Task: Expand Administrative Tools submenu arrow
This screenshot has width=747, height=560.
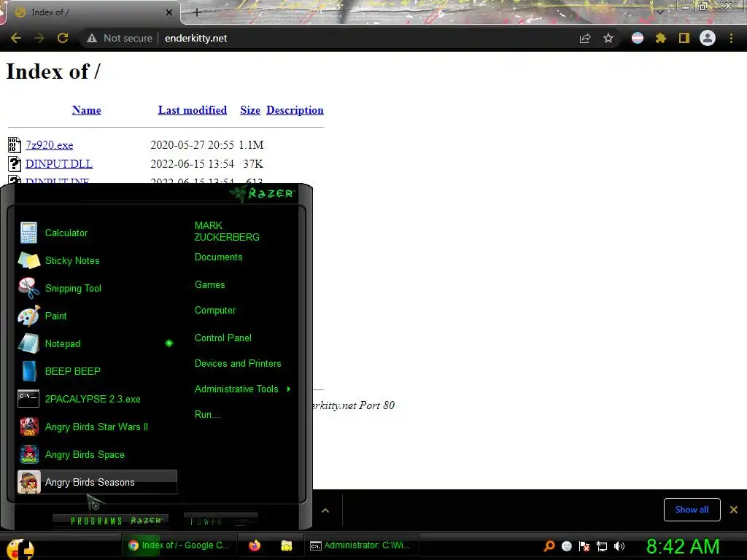Action: pos(289,389)
